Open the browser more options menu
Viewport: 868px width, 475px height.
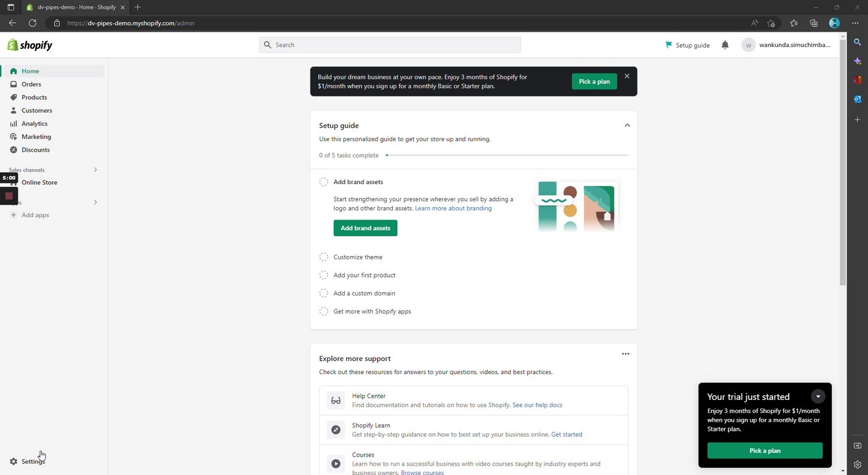[855, 23]
